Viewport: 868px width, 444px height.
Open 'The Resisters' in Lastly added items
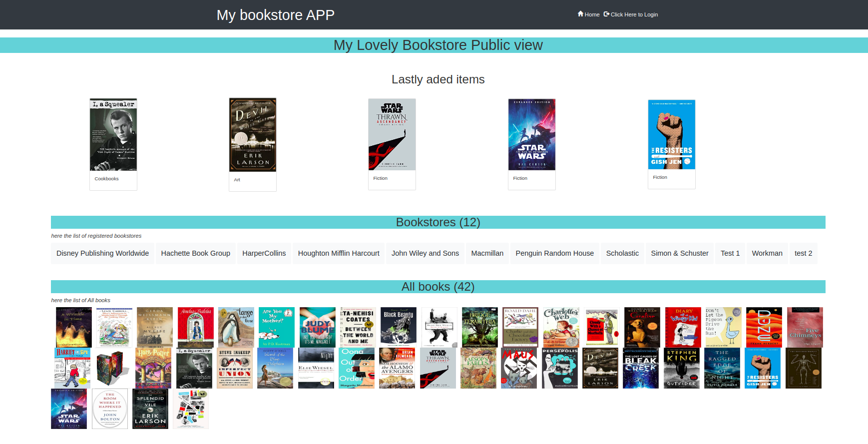pos(672,134)
